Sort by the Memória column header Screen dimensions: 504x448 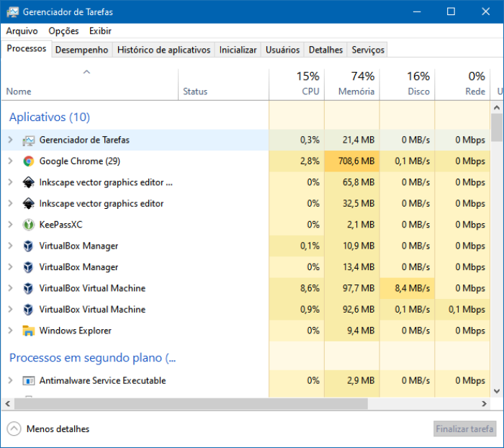coord(352,84)
